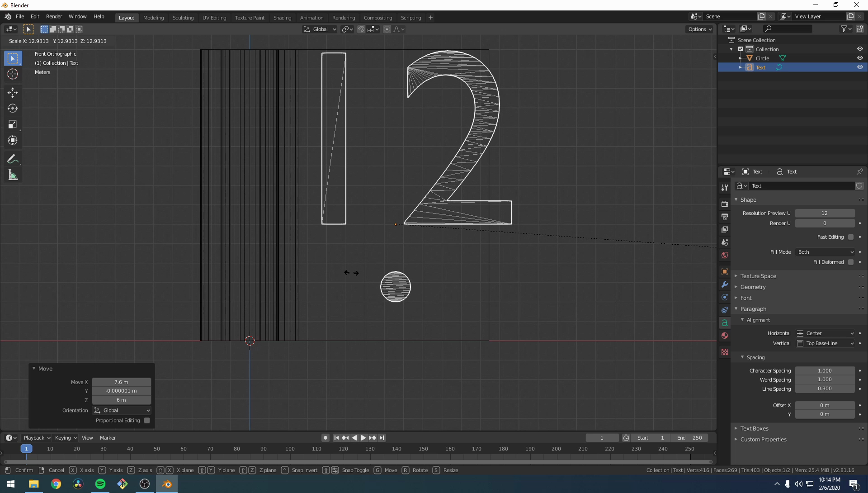This screenshot has width=868, height=493.
Task: Click the Line Spacing slider field
Action: [825, 389]
